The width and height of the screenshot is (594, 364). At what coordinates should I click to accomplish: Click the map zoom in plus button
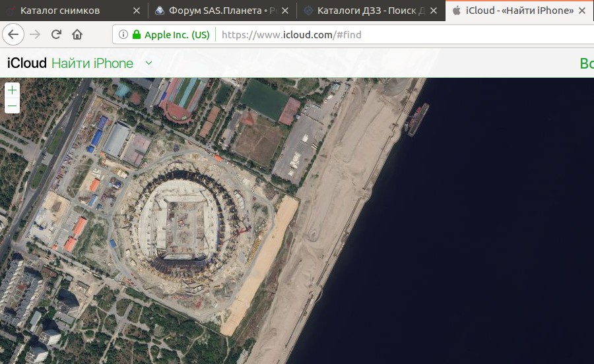[12, 90]
